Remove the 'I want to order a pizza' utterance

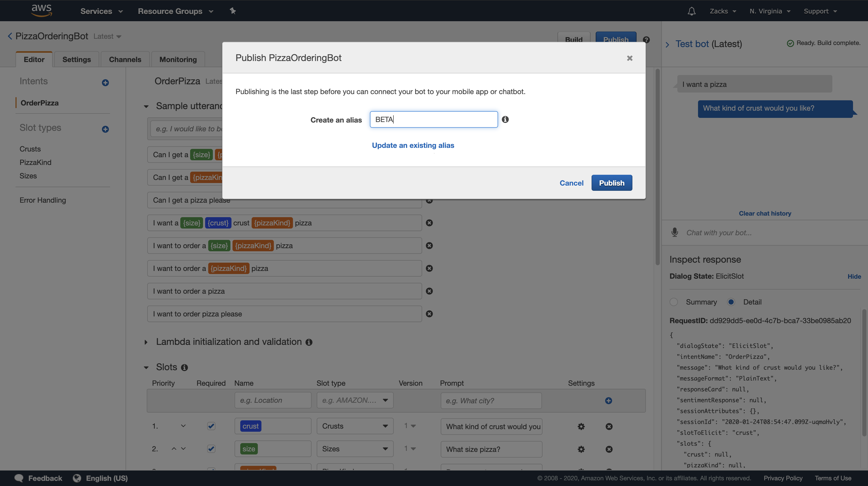(x=429, y=291)
